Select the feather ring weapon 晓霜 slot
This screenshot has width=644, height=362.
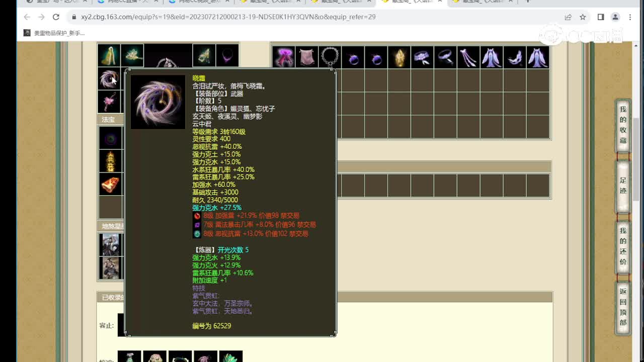pos(109,79)
